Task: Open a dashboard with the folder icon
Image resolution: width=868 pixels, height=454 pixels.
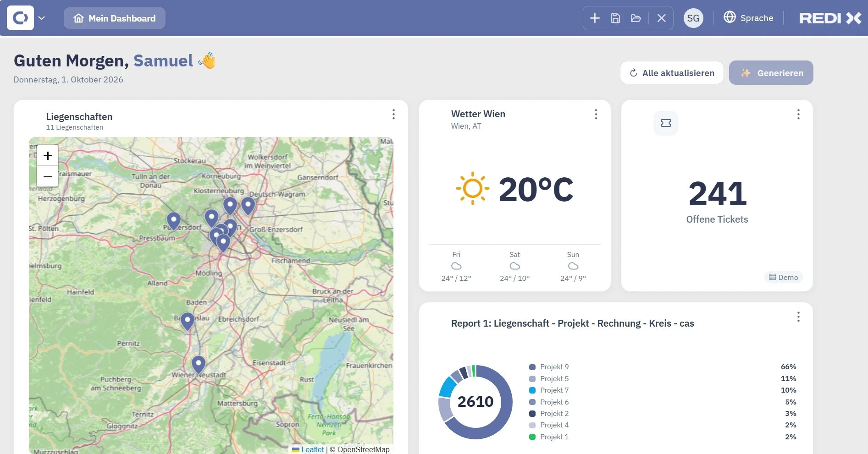Action: [x=636, y=18]
